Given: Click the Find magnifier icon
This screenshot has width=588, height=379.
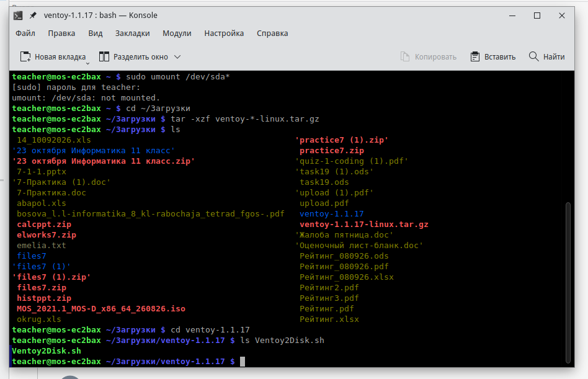Looking at the screenshot, I should [x=533, y=56].
